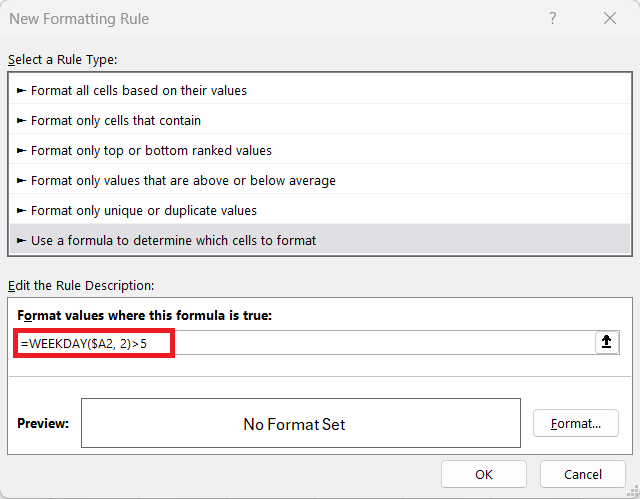
Task: Click the 'No Format Set' preview box
Action: 301,423
